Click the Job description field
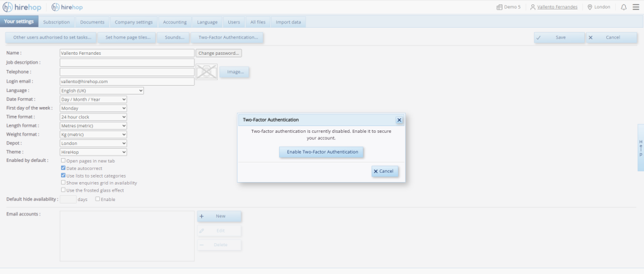 (x=127, y=62)
